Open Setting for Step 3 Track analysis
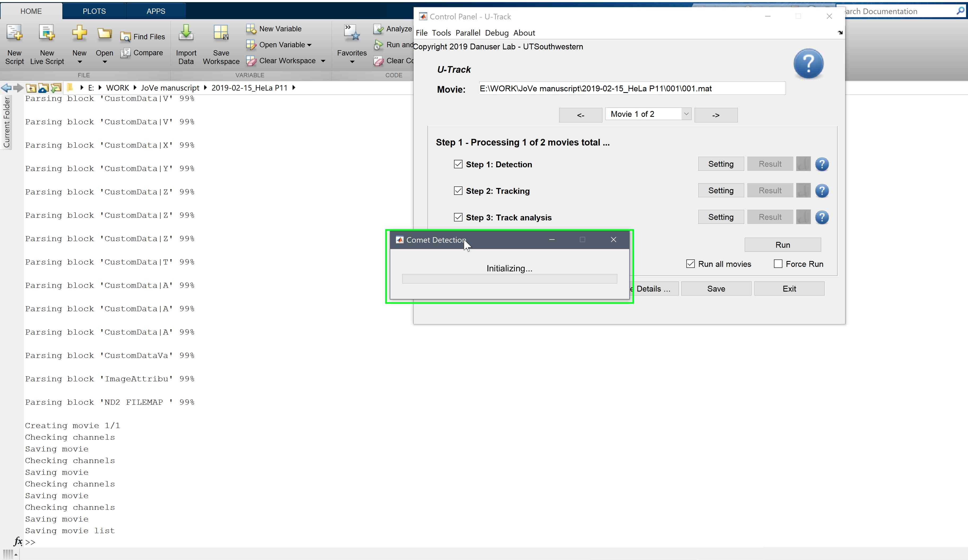Image resolution: width=968 pixels, height=560 pixels. click(721, 217)
